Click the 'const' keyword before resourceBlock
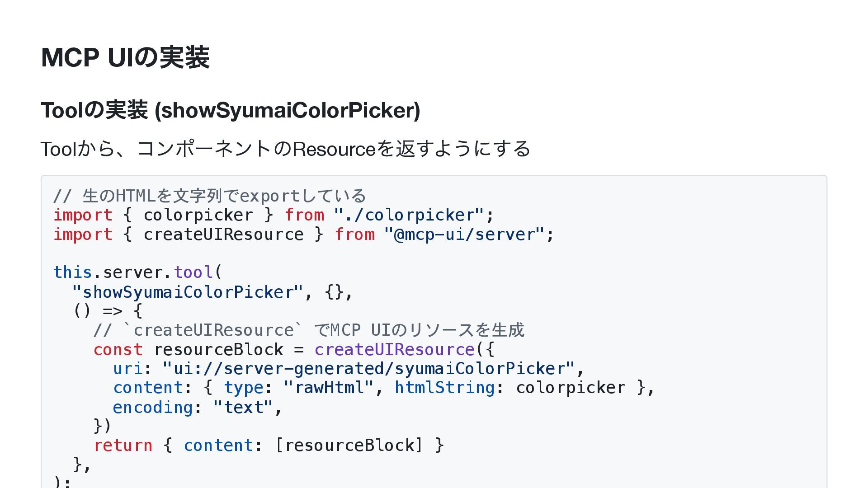 118,350
